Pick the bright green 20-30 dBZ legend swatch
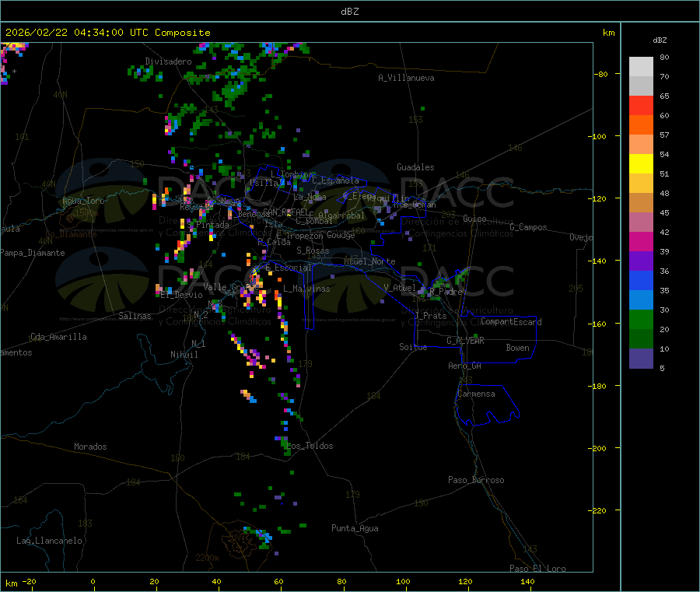Viewport: 700px width, 592px height. [641, 320]
